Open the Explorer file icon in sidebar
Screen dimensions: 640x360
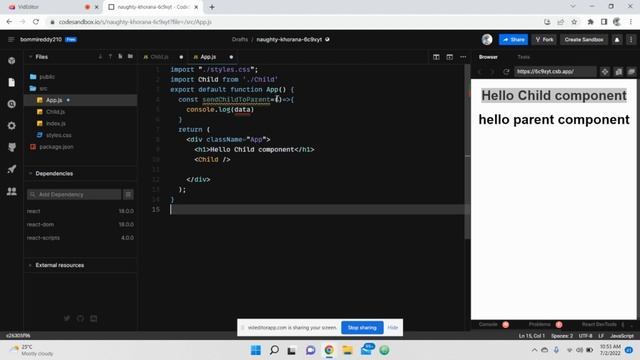coord(11,82)
